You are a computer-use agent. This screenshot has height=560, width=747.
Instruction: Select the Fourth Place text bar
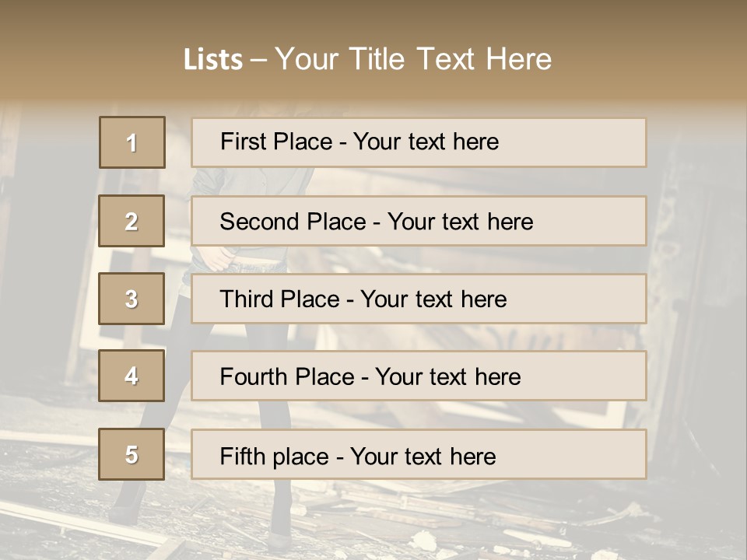pos(419,376)
